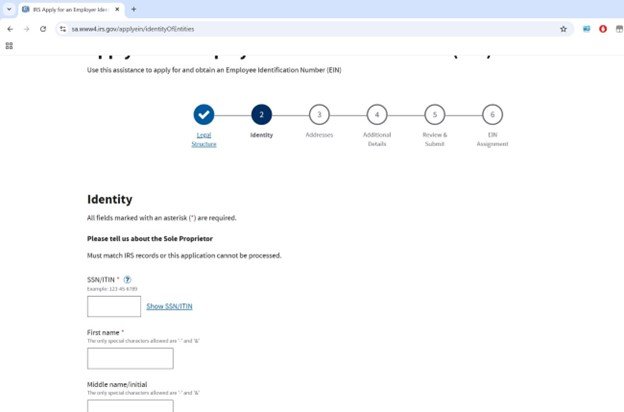Close the IRS Apply for an Employer tab
The width and height of the screenshot is (624, 412).
[116, 9]
